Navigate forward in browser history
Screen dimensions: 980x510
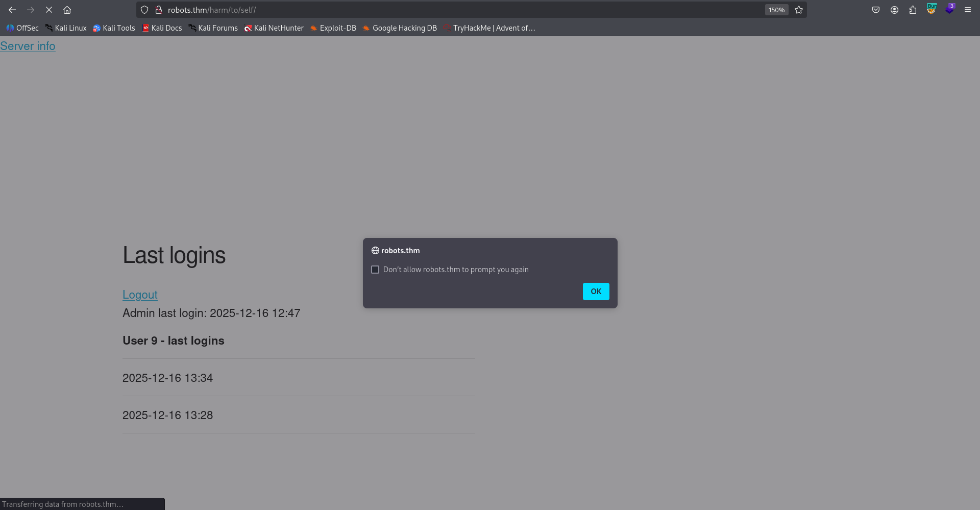coord(31,10)
